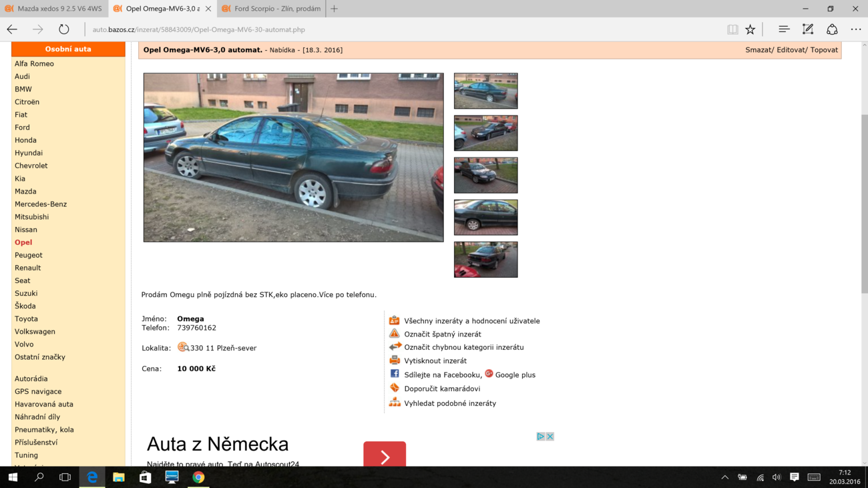The height and width of the screenshot is (488, 868).
Task: Add page to favorites with star icon
Action: tap(750, 29)
